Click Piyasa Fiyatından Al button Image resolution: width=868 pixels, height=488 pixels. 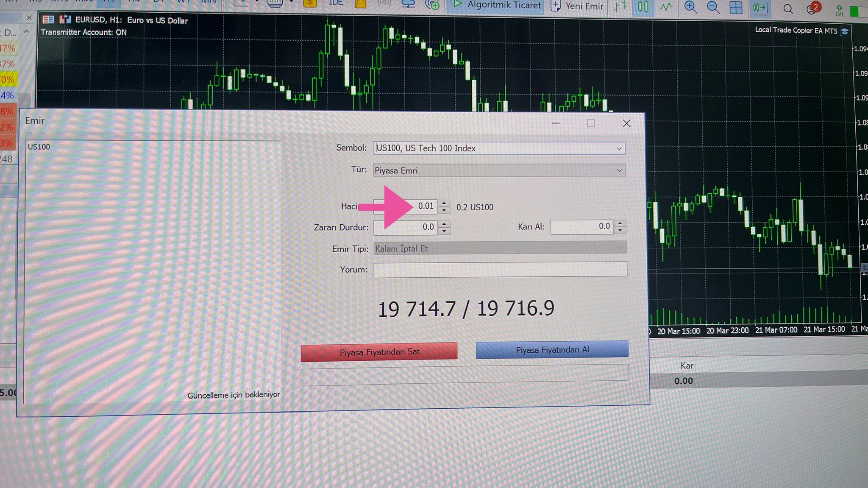pos(552,350)
